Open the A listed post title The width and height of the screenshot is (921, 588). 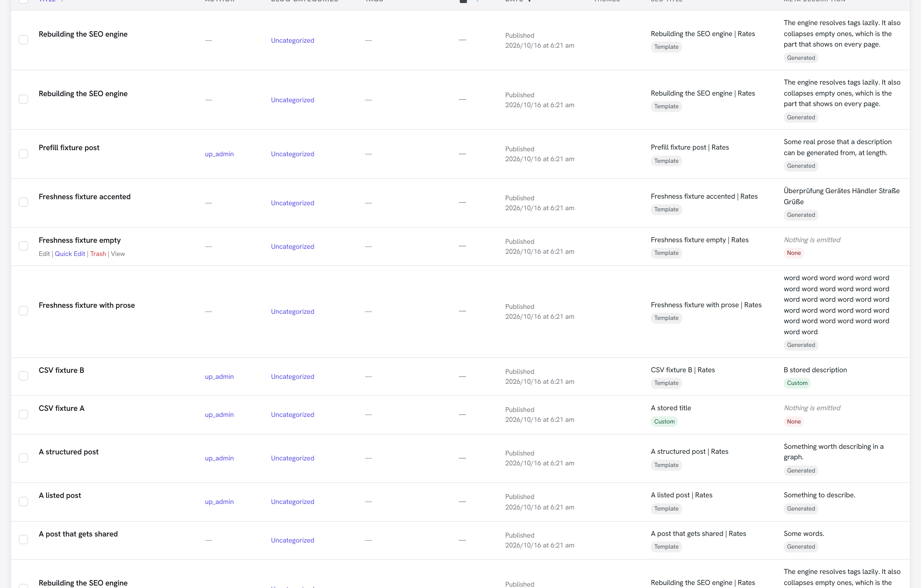[x=60, y=495]
